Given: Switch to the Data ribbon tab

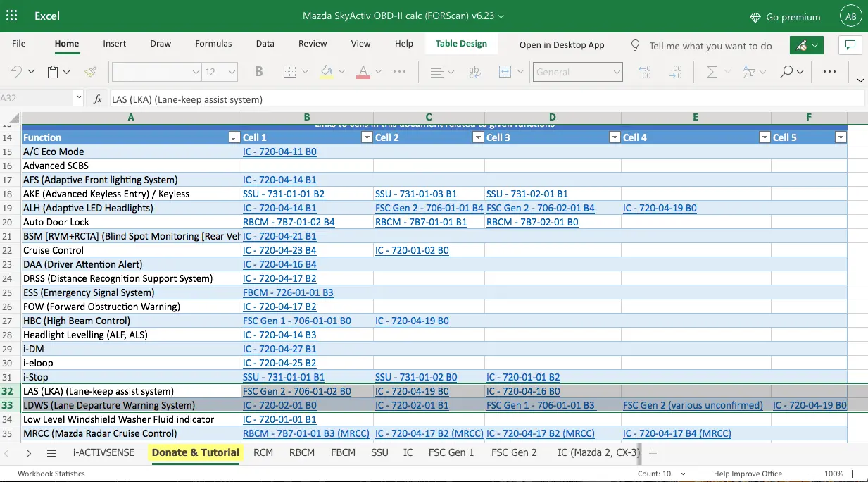Looking at the screenshot, I should pos(265,44).
